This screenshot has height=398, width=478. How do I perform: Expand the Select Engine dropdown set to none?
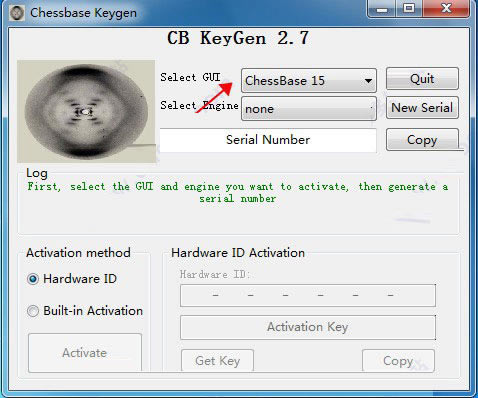tap(309, 108)
